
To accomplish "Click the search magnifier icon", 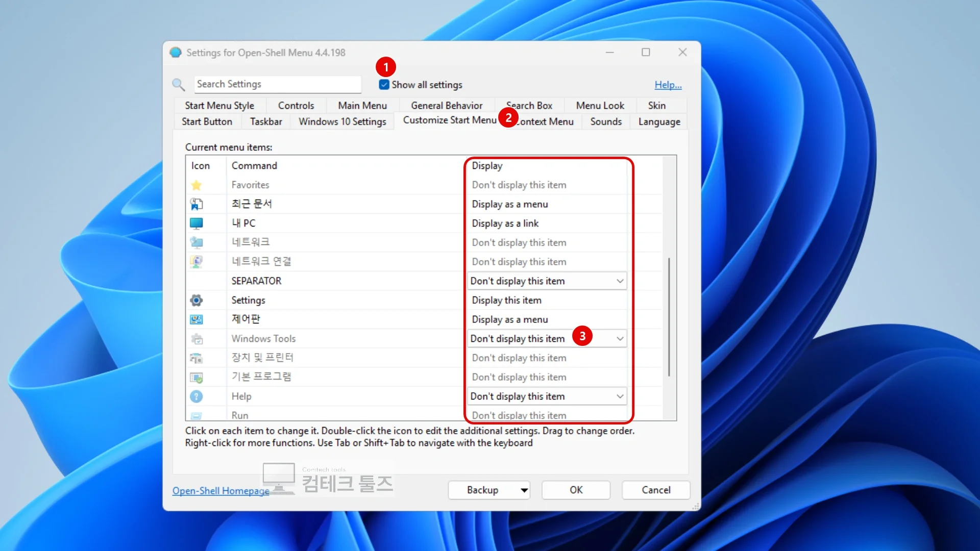I will click(178, 84).
